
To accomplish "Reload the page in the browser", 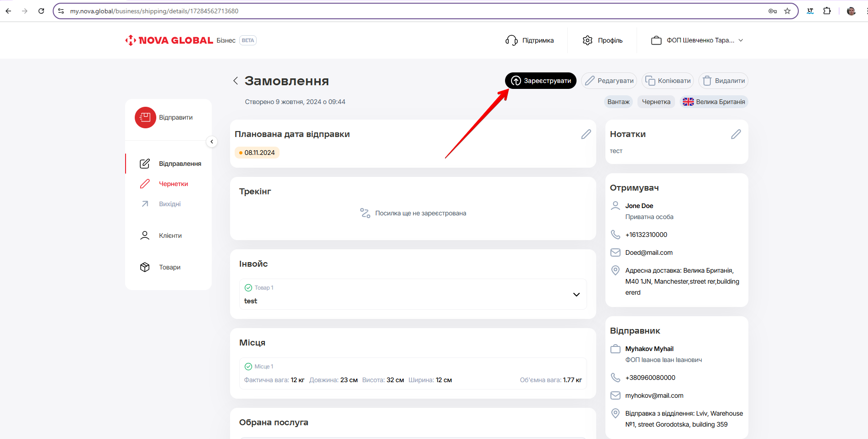I will tap(41, 11).
